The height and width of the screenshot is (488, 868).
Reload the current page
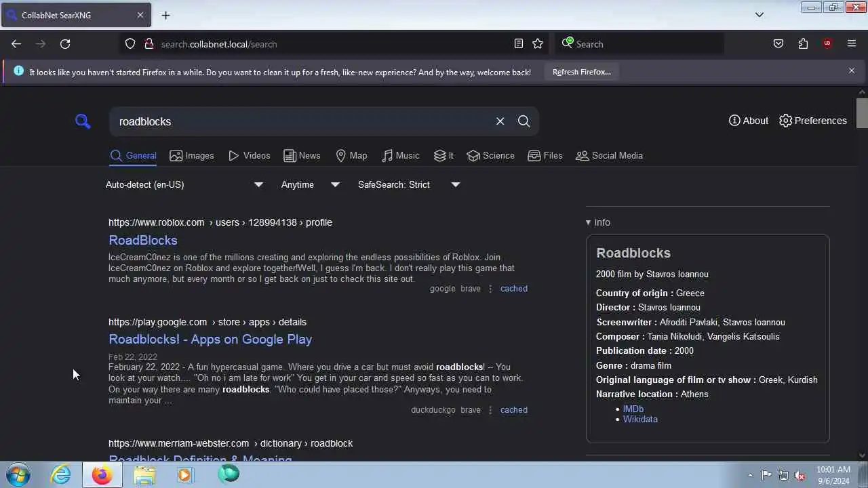(x=65, y=44)
